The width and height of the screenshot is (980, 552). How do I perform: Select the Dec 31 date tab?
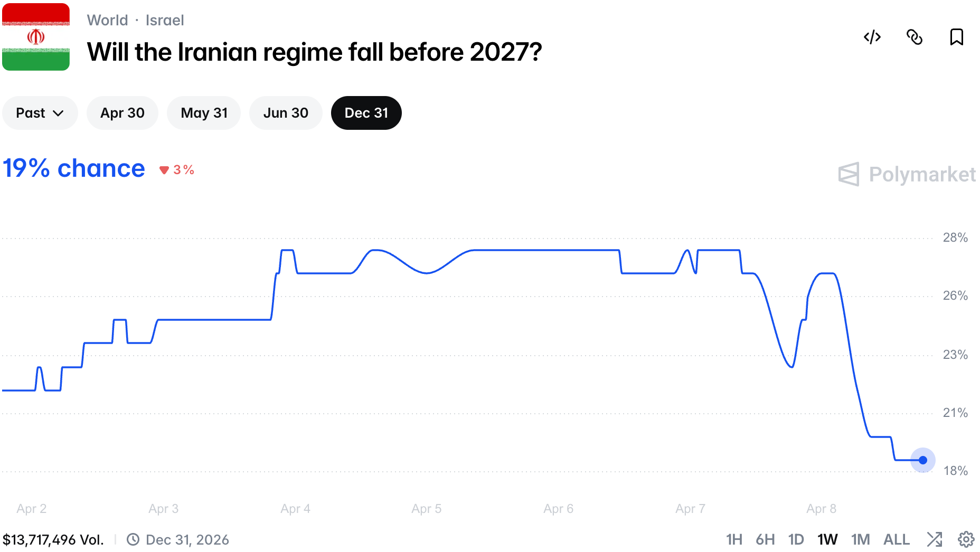[x=366, y=113]
